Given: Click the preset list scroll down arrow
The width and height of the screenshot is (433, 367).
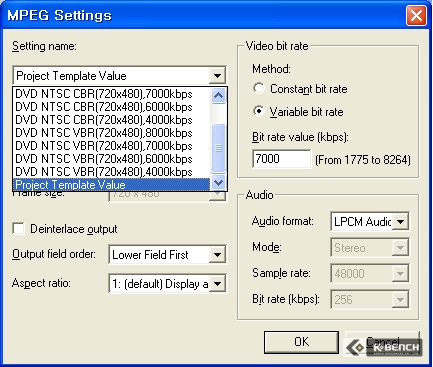Looking at the screenshot, I should click(x=218, y=183).
